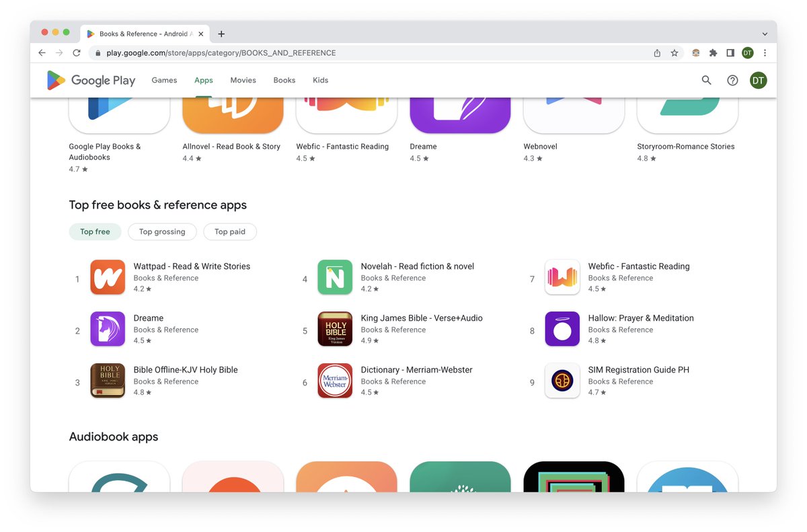This screenshot has width=807, height=532.
Task: Open Webfic - Fantastic Reading top row card
Action: pyautogui.click(x=346, y=131)
